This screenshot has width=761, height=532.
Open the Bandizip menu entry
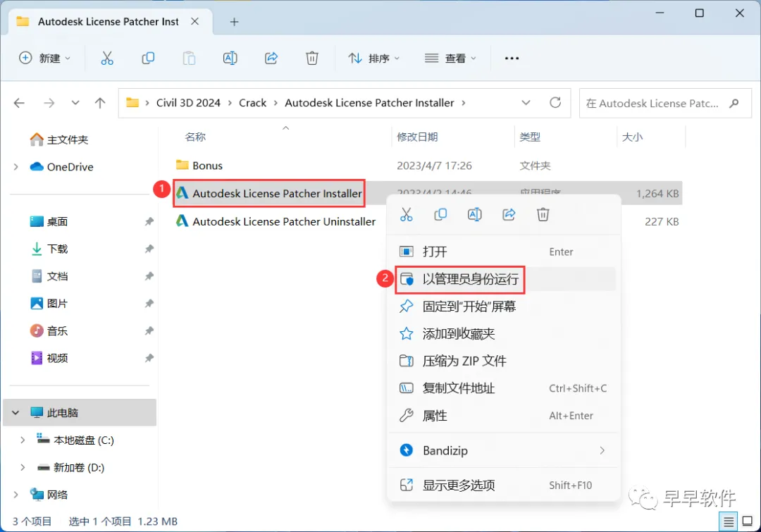click(x=503, y=450)
